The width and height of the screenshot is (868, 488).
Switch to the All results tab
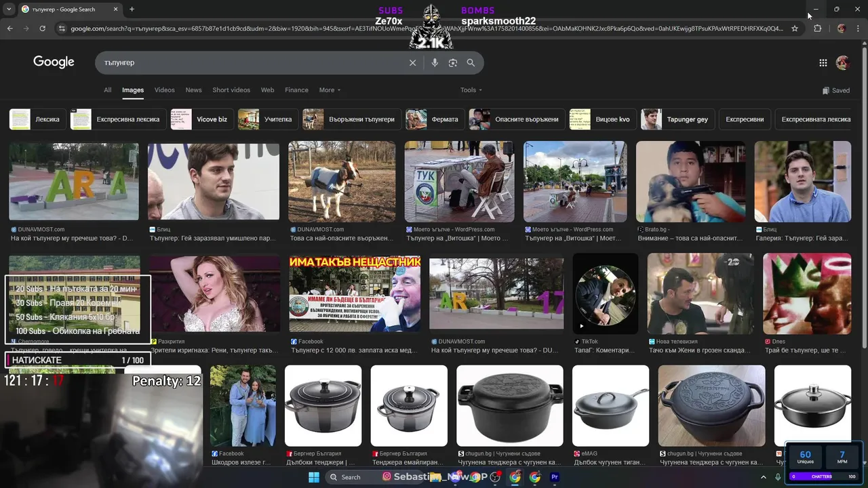coord(107,90)
